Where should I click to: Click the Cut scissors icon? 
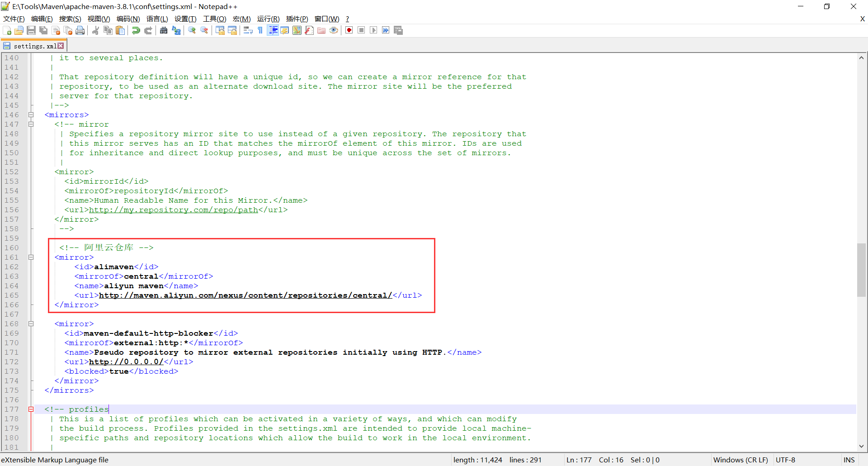[x=95, y=30]
